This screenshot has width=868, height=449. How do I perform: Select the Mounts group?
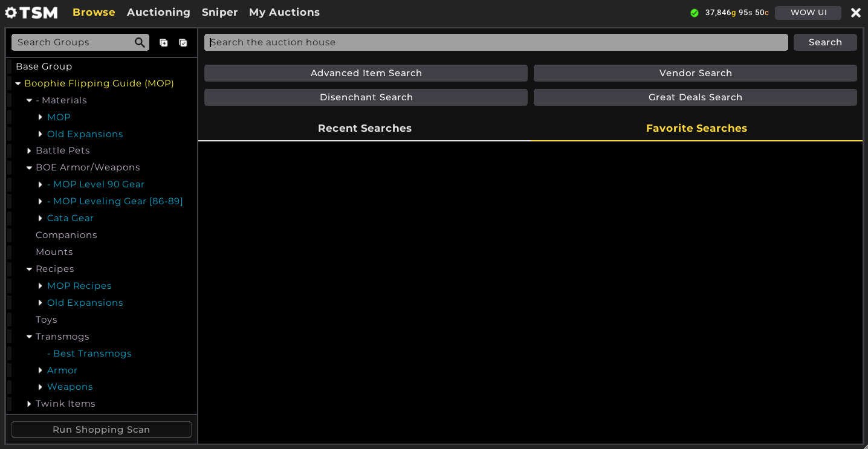54,252
